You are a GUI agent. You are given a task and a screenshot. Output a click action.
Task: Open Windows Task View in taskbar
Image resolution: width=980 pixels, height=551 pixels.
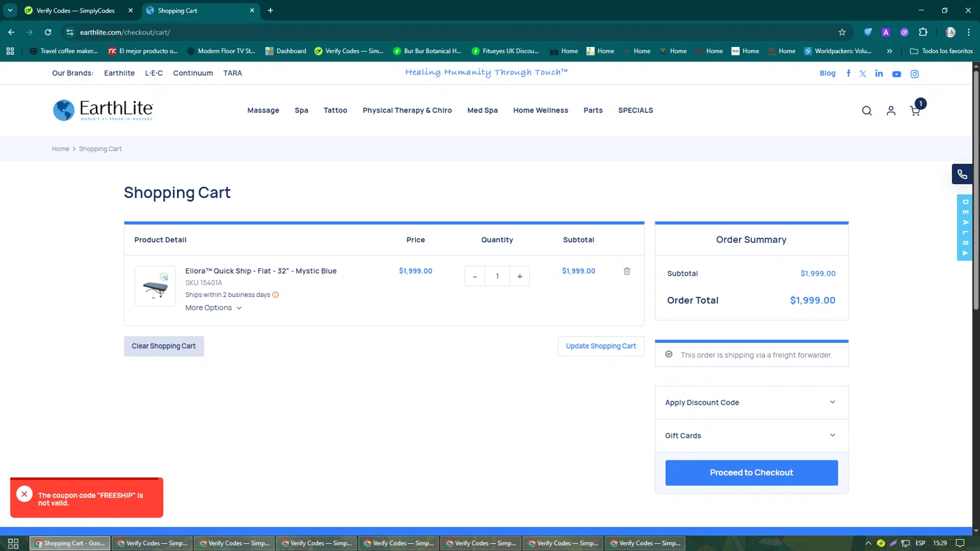13,543
